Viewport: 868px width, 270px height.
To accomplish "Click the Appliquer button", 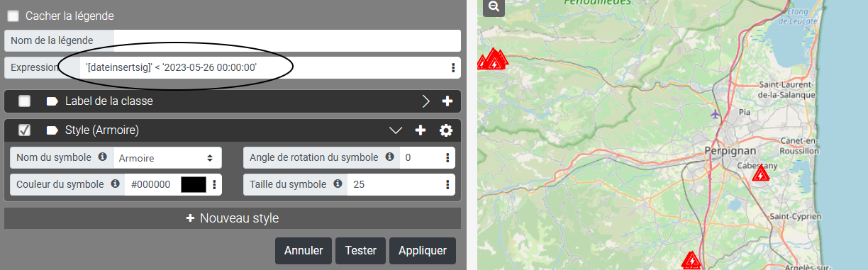I will click(423, 250).
